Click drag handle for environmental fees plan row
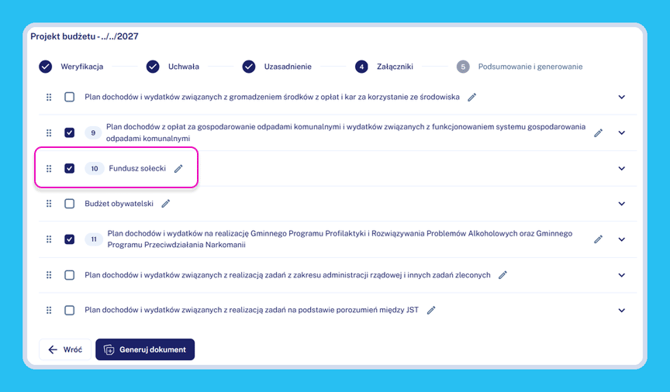Viewport: 670px width, 392px height. pyautogui.click(x=49, y=97)
